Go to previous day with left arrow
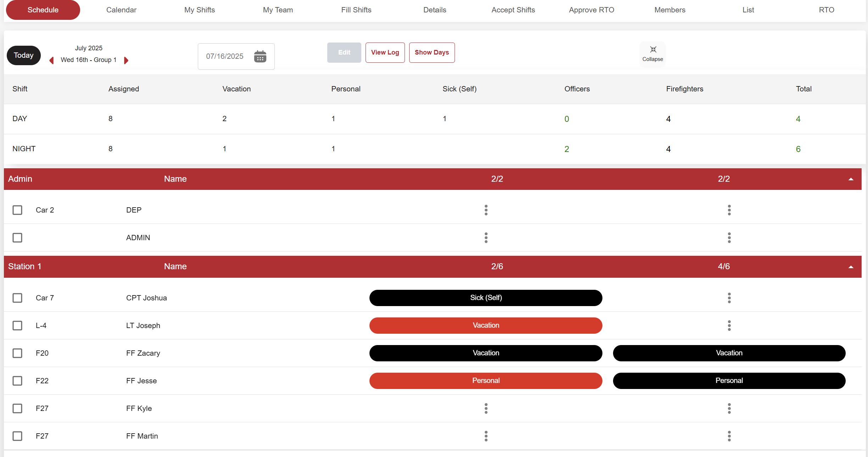Viewport: 868px width, 457px height. coord(52,60)
